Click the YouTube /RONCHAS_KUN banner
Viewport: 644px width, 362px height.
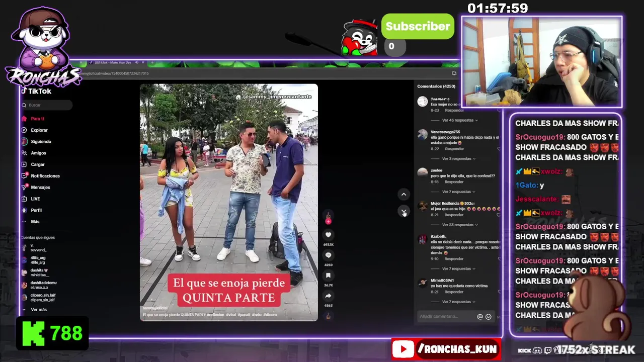click(x=446, y=349)
